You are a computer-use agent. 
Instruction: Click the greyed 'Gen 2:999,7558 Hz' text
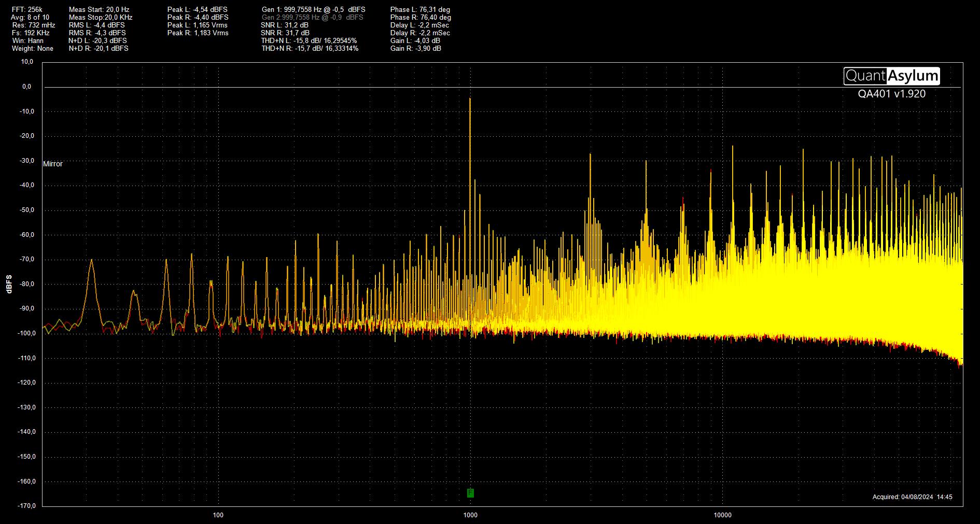tap(313, 17)
